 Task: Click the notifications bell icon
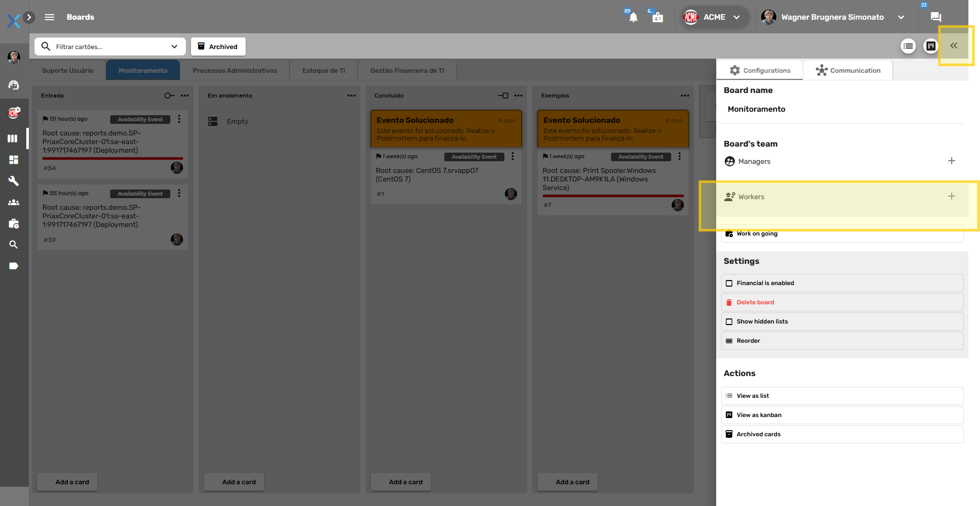(633, 17)
